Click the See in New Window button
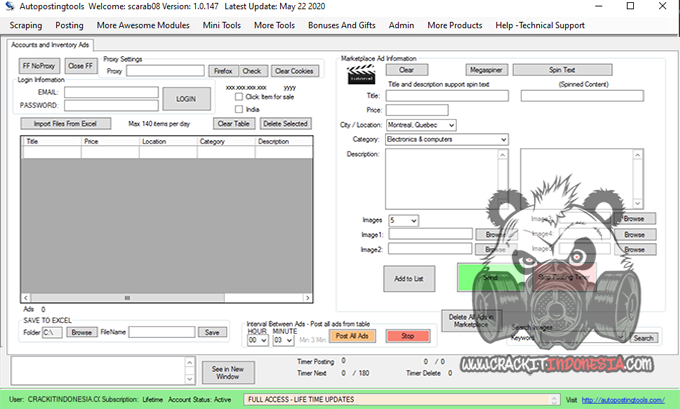This screenshot has height=409, width=680. click(228, 373)
